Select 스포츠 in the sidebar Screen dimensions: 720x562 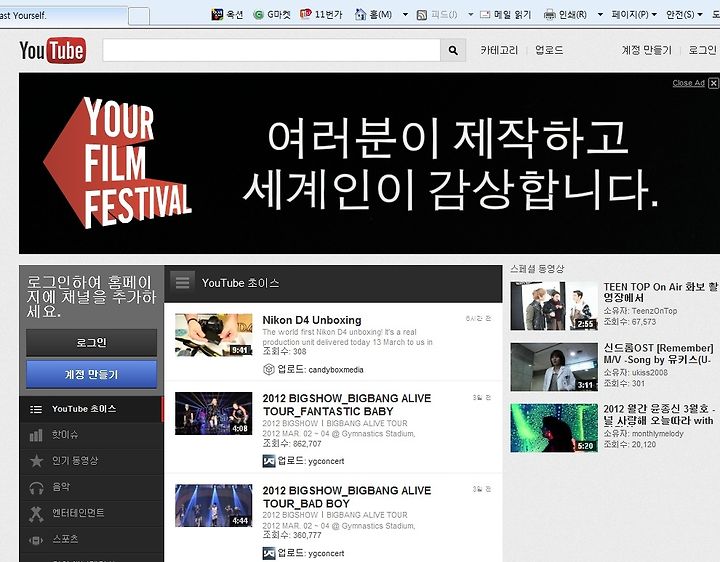coord(91,539)
